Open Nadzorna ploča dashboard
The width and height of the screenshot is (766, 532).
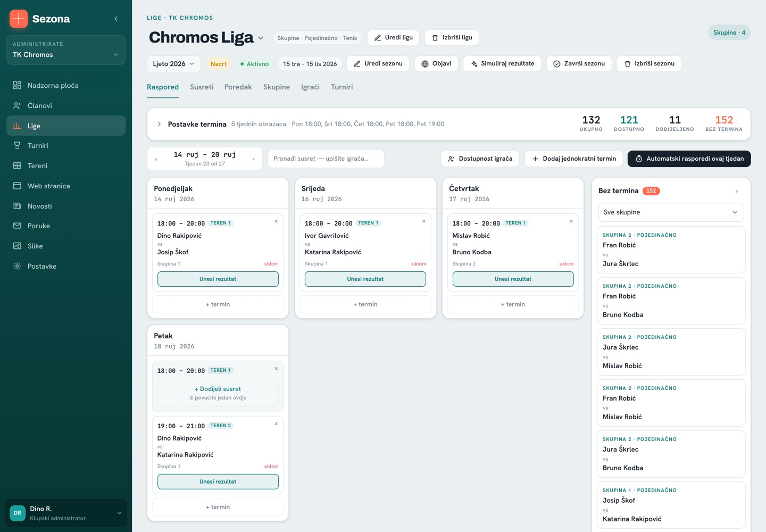click(66, 86)
